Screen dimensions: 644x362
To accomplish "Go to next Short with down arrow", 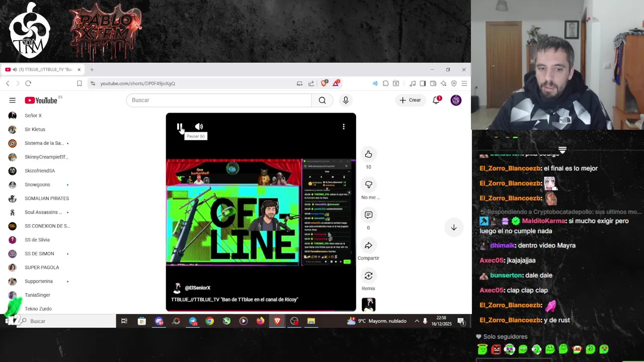I will pyautogui.click(x=454, y=228).
